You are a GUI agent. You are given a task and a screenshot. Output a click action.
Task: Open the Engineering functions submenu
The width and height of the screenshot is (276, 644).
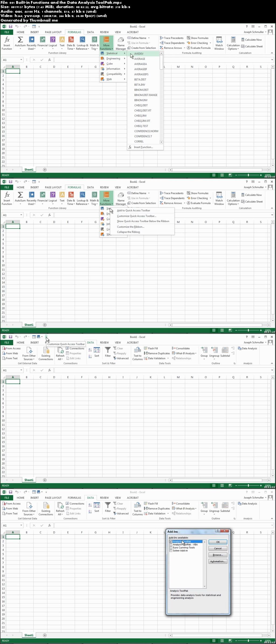[x=113, y=59]
